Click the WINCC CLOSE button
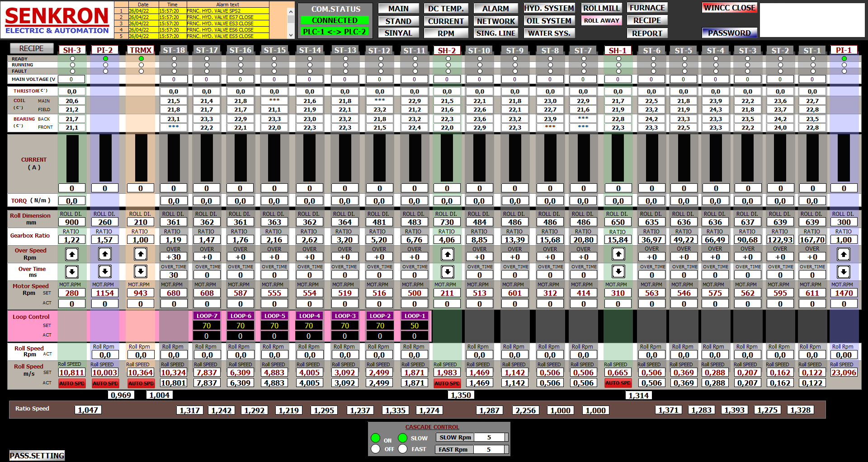 coord(729,8)
